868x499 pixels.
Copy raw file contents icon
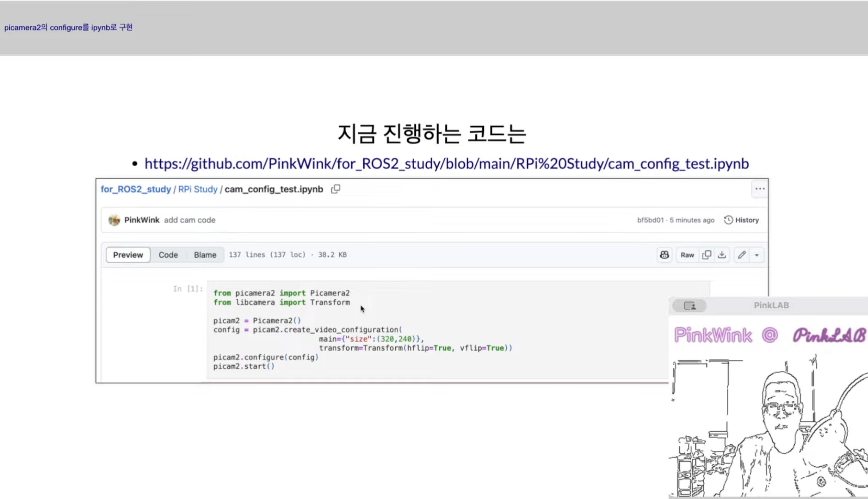pos(706,255)
